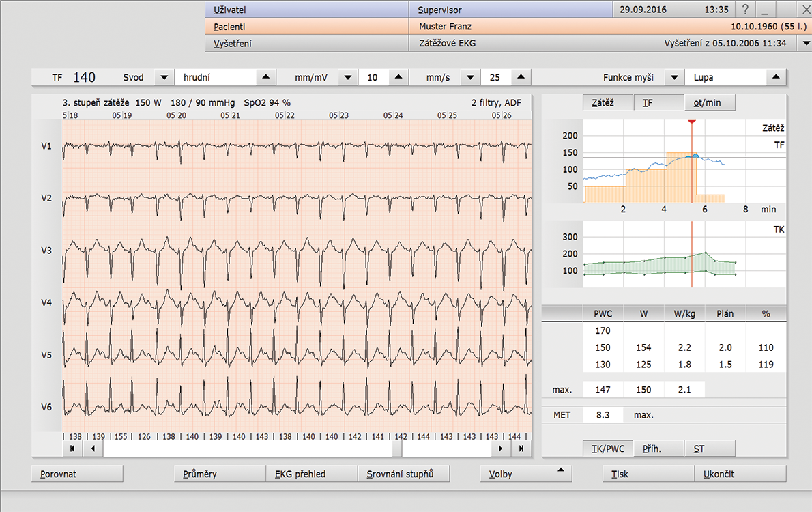
Task: Increase paper speed above 25 mm/s
Action: pos(520,77)
